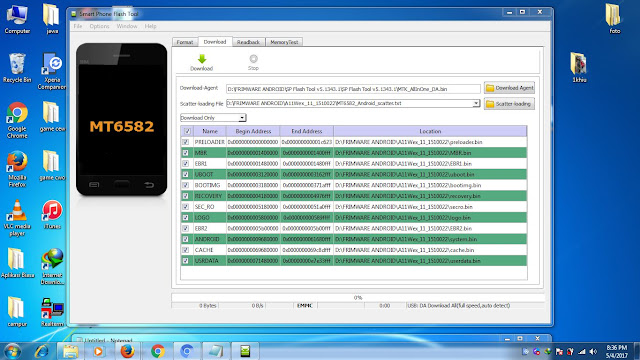Uncheck the LOGO partition checkbox

(x=186, y=218)
